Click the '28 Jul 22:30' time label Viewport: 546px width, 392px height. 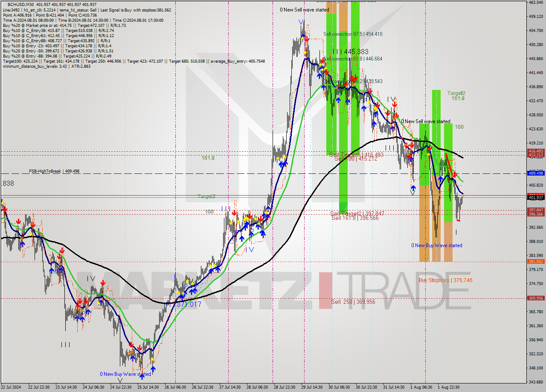pos(285,387)
